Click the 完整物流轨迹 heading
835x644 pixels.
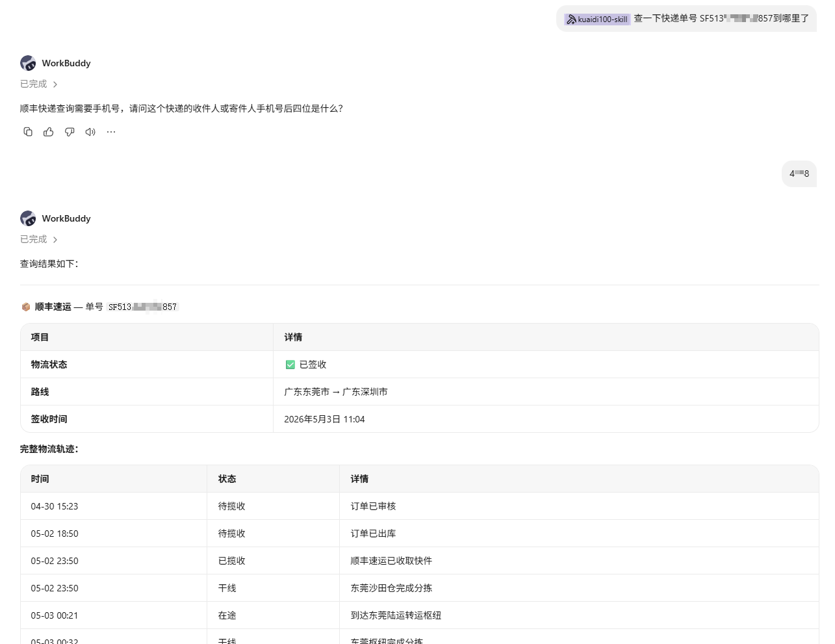[x=49, y=449]
